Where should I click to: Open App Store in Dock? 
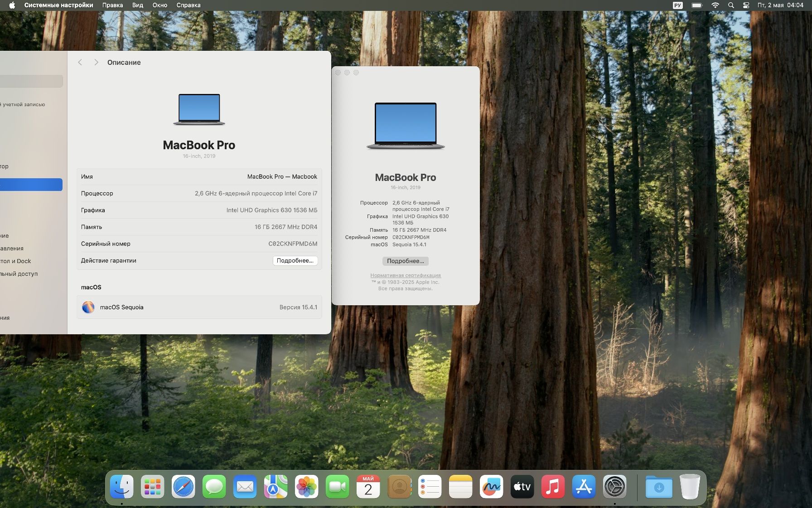584,487
